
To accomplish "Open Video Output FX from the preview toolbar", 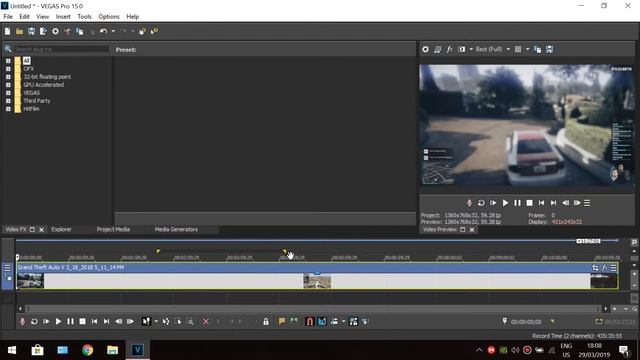I will (x=449, y=49).
